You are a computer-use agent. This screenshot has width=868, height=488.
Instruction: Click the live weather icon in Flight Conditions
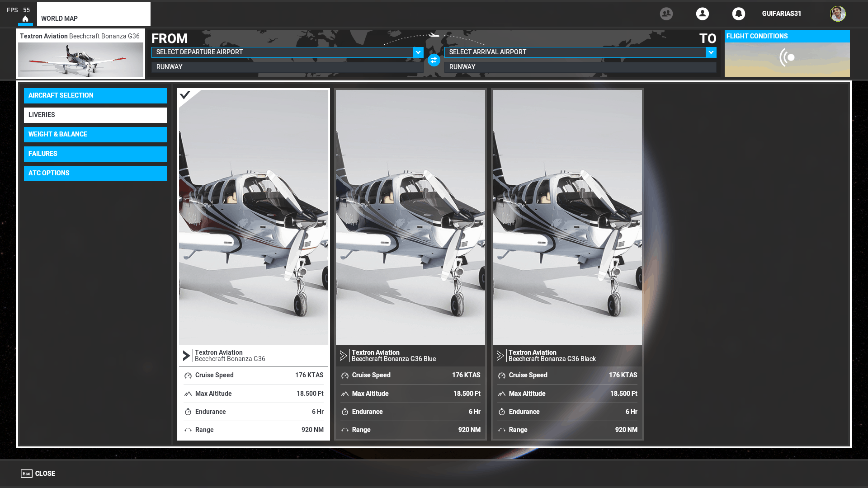coord(787,58)
